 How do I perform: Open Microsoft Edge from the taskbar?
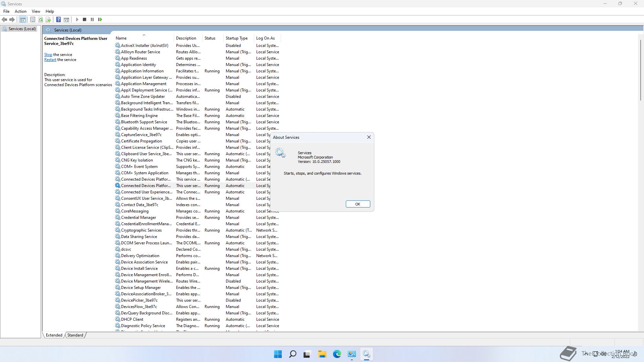coord(337,354)
